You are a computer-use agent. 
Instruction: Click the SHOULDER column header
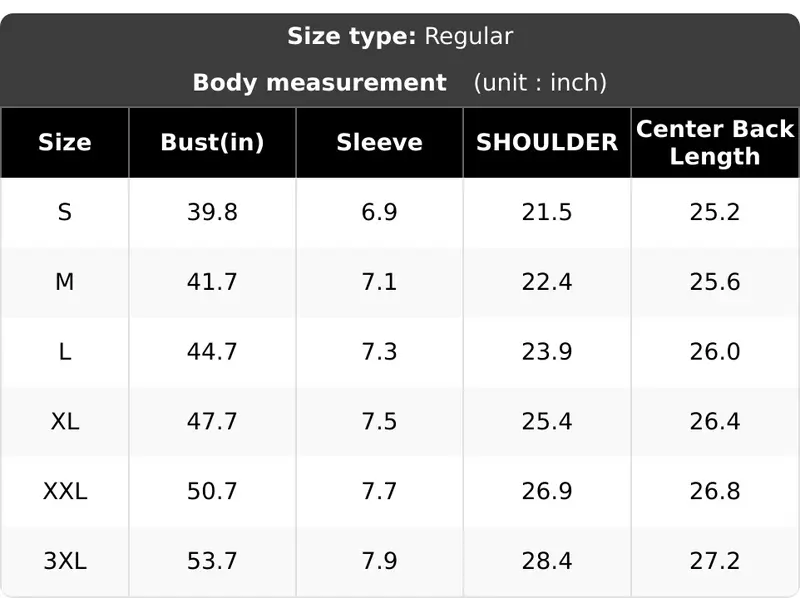coord(547,142)
